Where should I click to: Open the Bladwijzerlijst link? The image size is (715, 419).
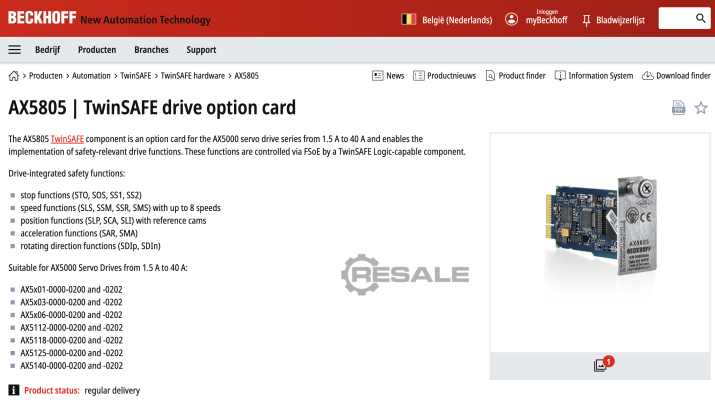(x=620, y=20)
